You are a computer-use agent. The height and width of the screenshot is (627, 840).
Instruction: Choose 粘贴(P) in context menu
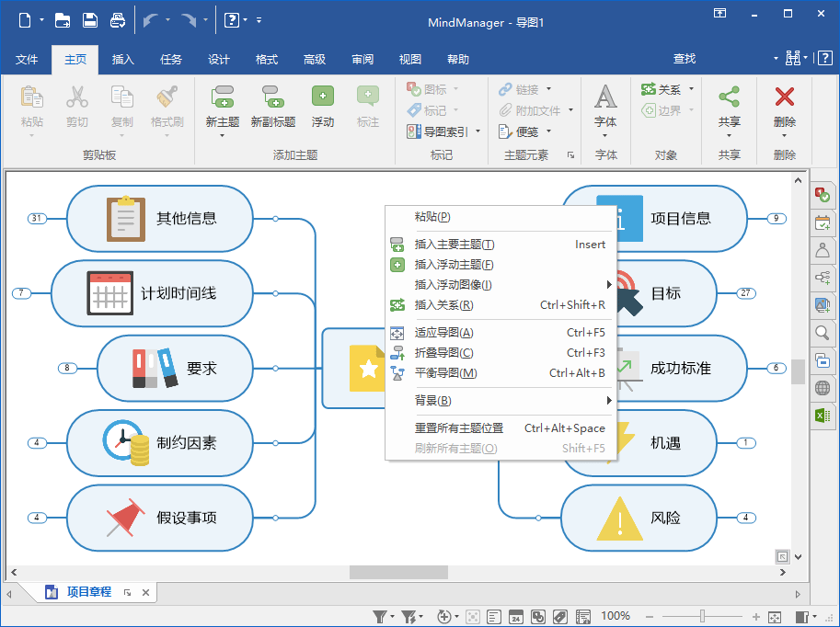click(x=501, y=217)
